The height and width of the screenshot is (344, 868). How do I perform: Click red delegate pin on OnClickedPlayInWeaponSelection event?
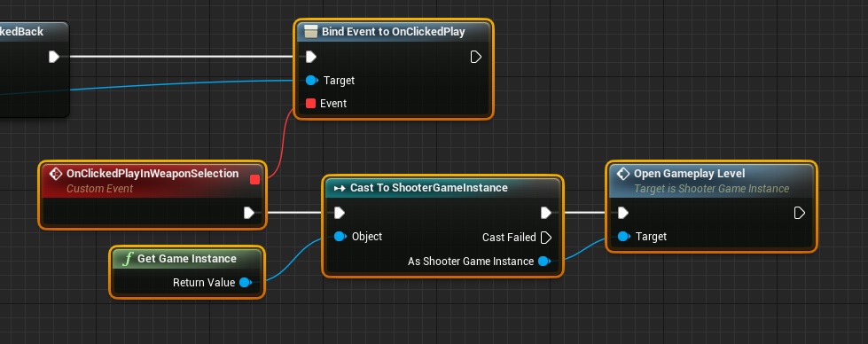pos(254,179)
